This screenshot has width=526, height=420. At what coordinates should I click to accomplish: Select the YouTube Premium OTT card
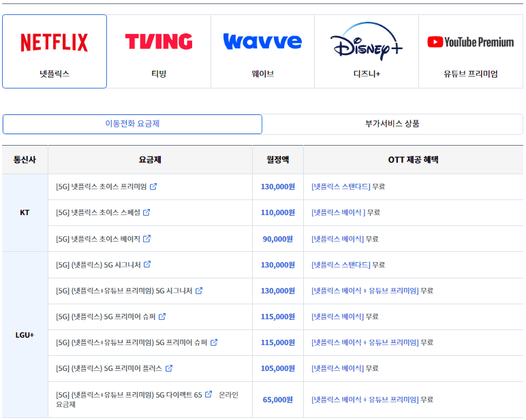(x=471, y=51)
